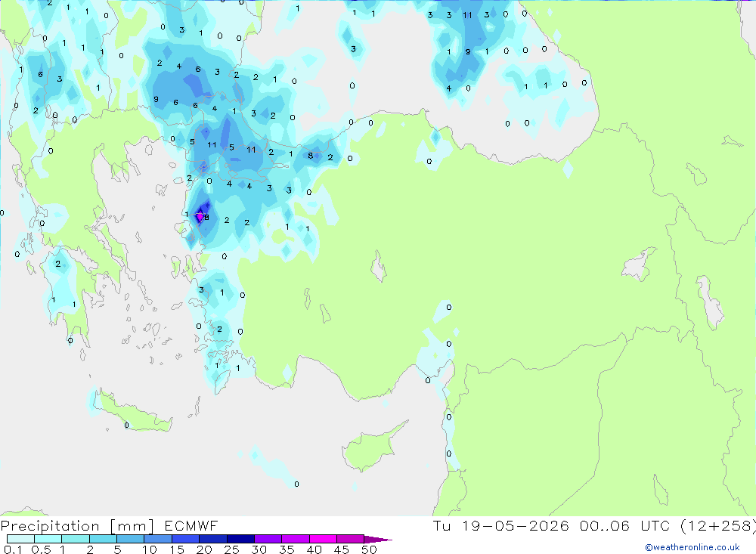This screenshot has height=554, width=756.
Task: Click the '0.1' legend scale label
Action: point(13,549)
